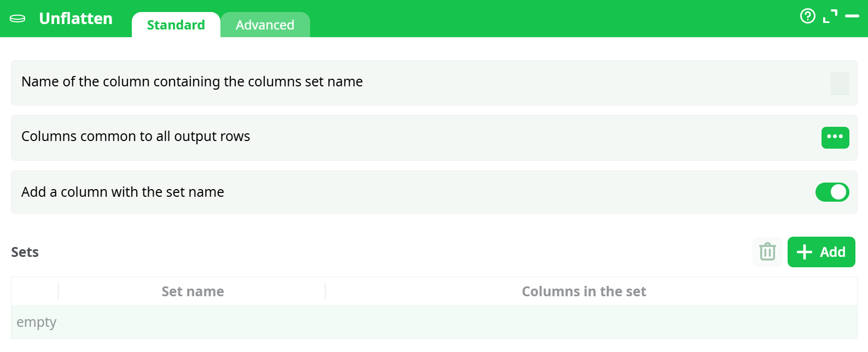868x352 pixels.
Task: Switch to the Standard tab
Action: pos(176,25)
